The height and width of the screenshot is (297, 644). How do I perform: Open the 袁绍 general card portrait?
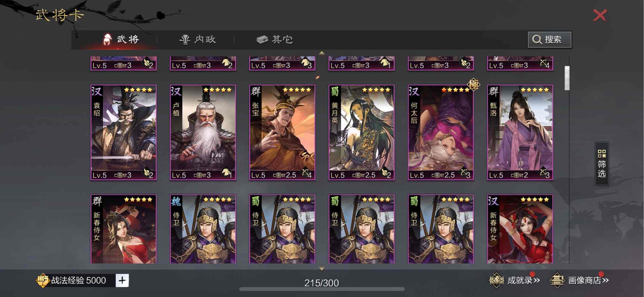(x=124, y=133)
